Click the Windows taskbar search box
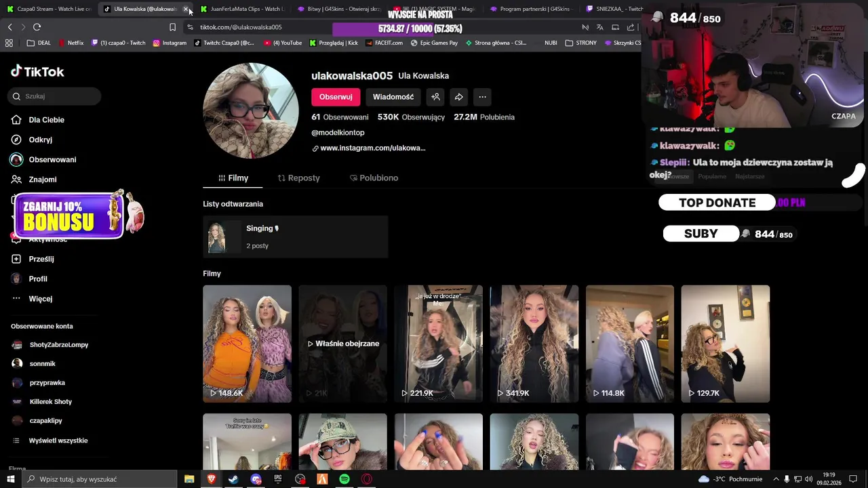The height and width of the screenshot is (488, 868). (100, 479)
